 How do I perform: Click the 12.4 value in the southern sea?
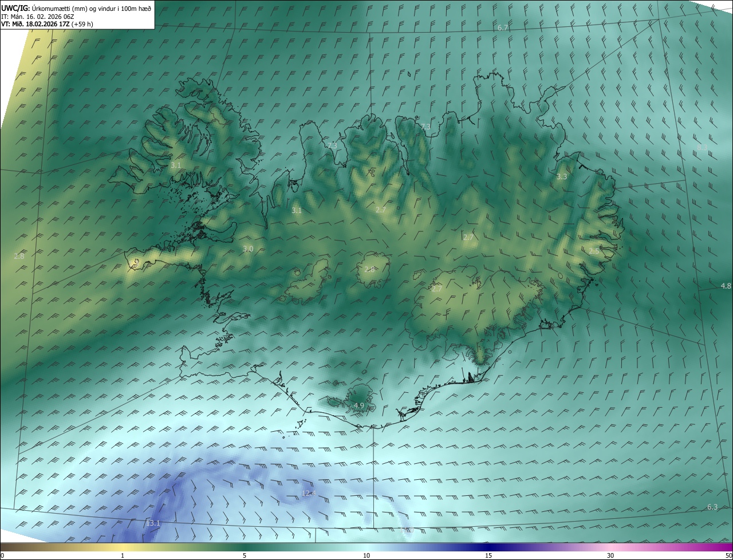coord(309,493)
